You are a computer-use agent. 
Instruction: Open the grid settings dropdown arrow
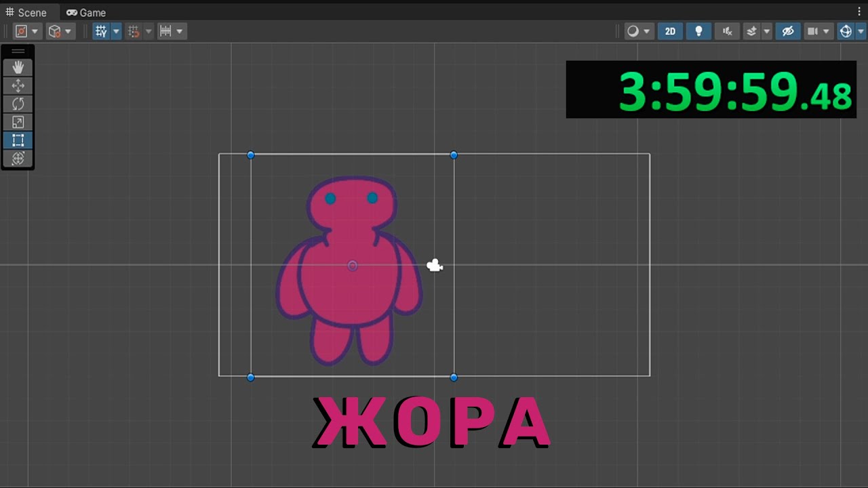point(116,31)
